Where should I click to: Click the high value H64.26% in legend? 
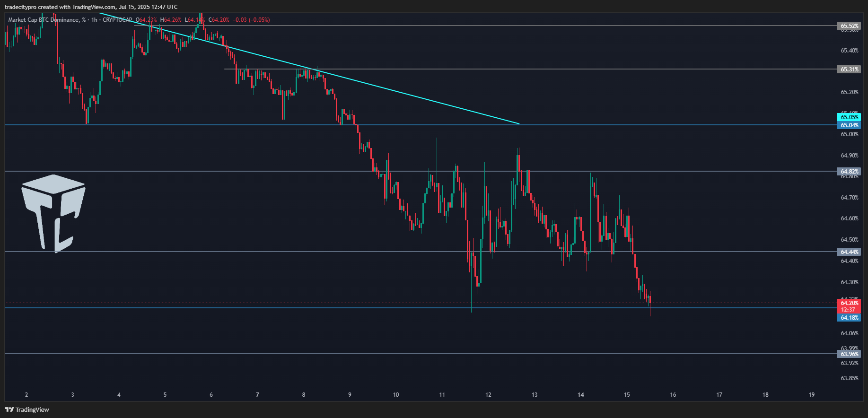point(171,20)
